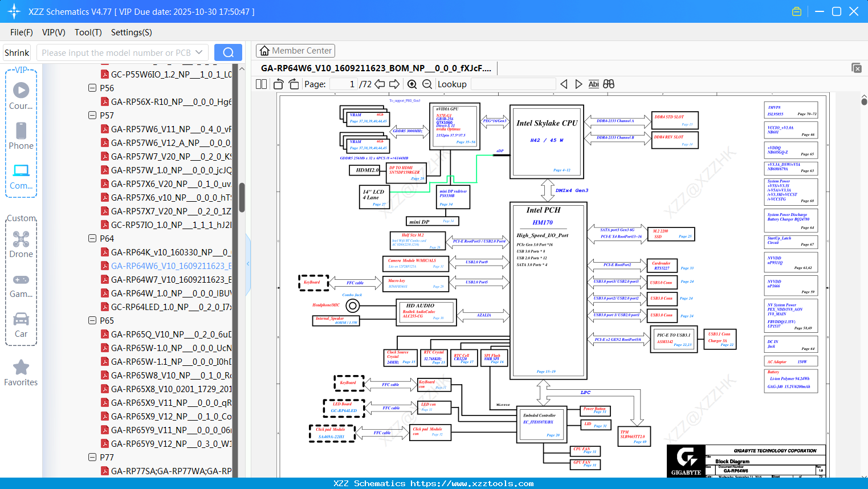Click the PDF icon of GA-RP56X-R10_NP
Image resolution: width=868 pixels, height=489 pixels.
[x=105, y=101]
